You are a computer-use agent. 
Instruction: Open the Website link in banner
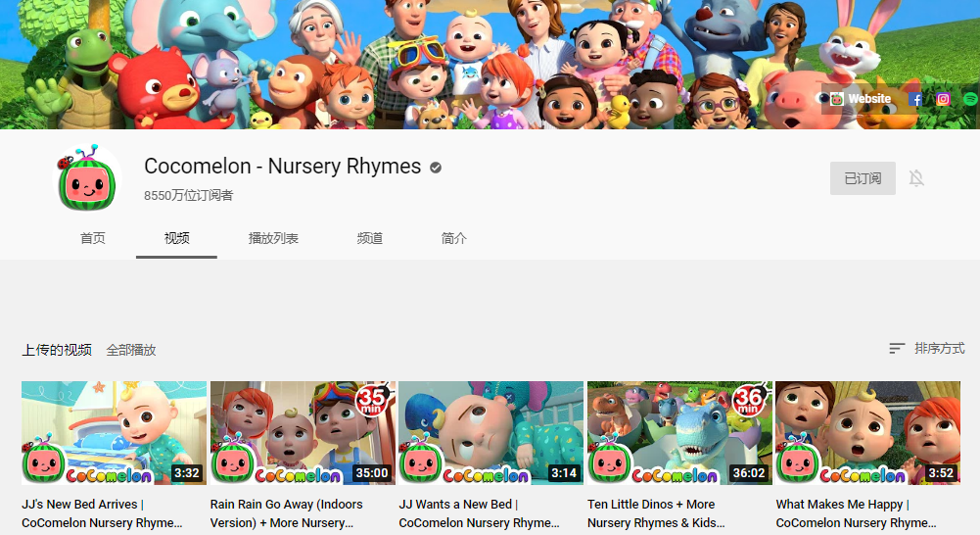(860, 99)
